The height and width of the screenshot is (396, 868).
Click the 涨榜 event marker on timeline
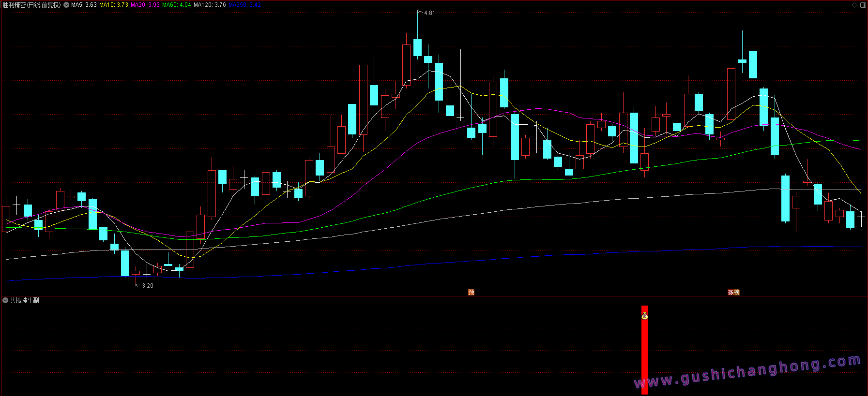[733, 292]
